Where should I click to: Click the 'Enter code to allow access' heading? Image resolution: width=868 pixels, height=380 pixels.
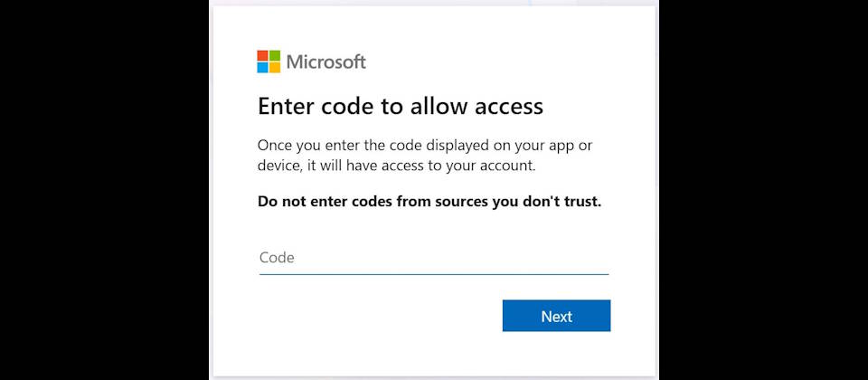401,107
